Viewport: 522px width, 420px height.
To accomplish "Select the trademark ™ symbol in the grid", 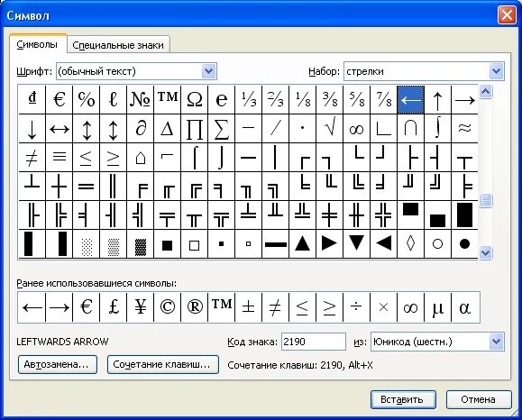I will (x=167, y=99).
